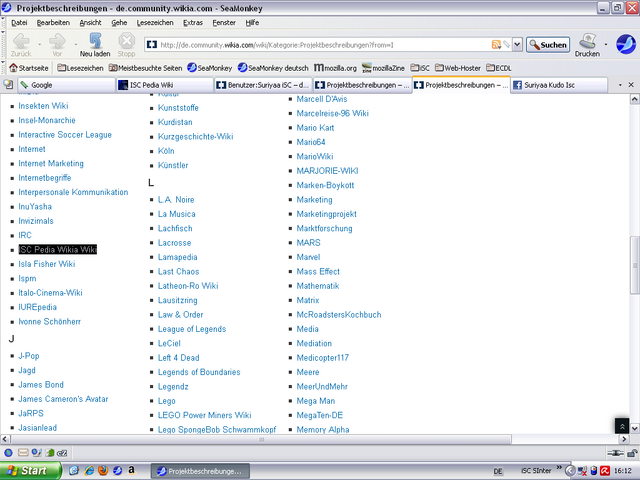Click the Amazon quick launch icon
Screen dimensions: 640x480
tap(131, 470)
